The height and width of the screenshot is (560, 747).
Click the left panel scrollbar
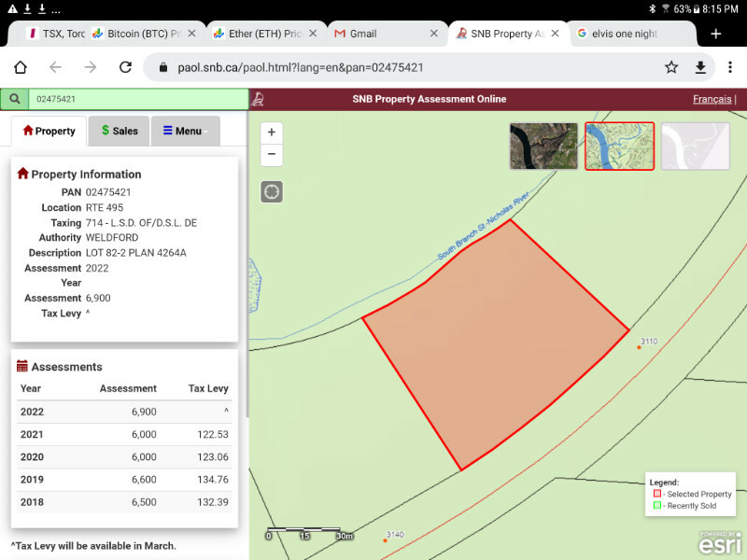tap(247, 264)
